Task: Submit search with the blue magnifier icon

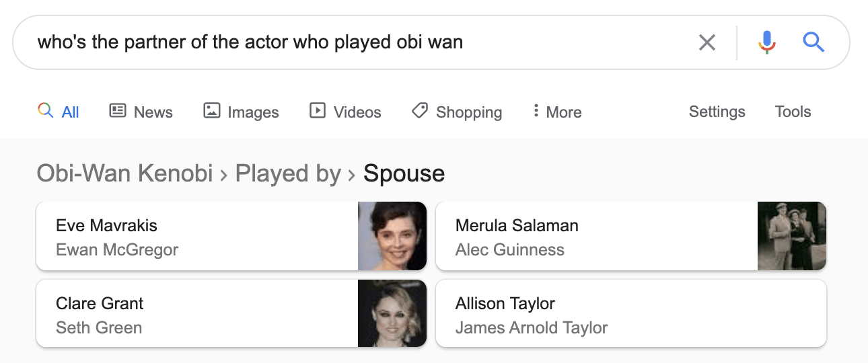Action: (813, 43)
